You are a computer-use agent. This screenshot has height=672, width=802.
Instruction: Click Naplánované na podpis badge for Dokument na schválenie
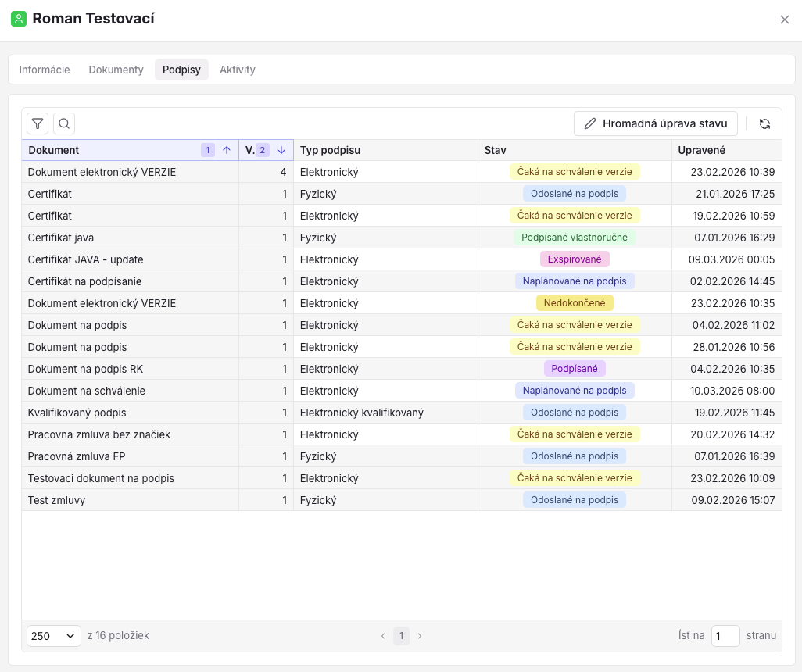pyautogui.click(x=575, y=391)
